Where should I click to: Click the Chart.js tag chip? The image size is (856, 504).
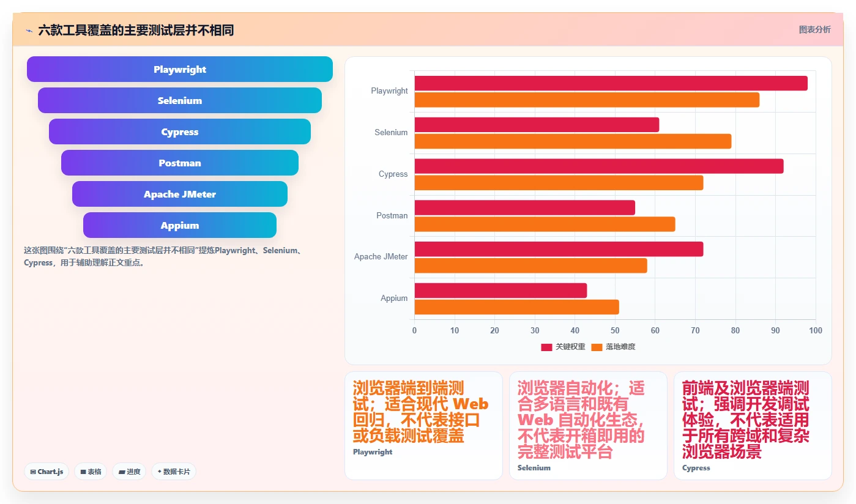point(47,472)
